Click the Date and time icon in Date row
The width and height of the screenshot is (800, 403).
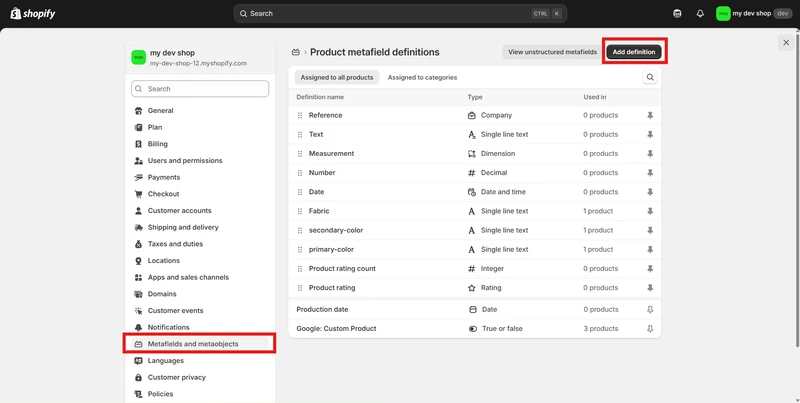(x=472, y=192)
